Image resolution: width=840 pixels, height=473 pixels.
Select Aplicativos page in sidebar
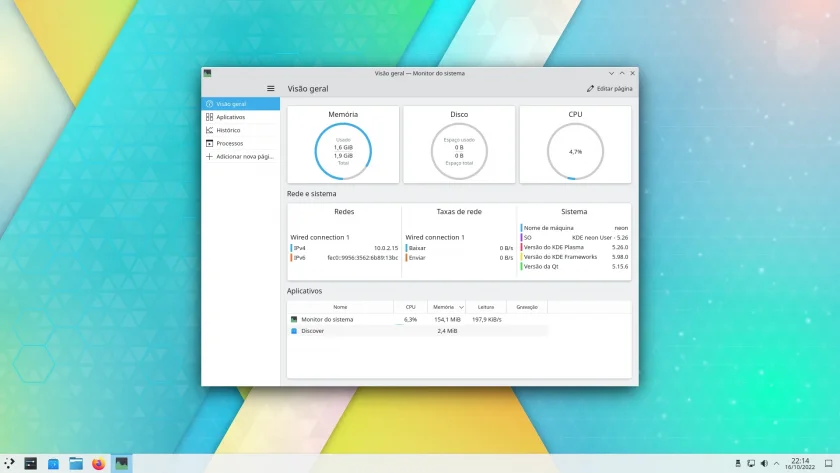[241, 117]
